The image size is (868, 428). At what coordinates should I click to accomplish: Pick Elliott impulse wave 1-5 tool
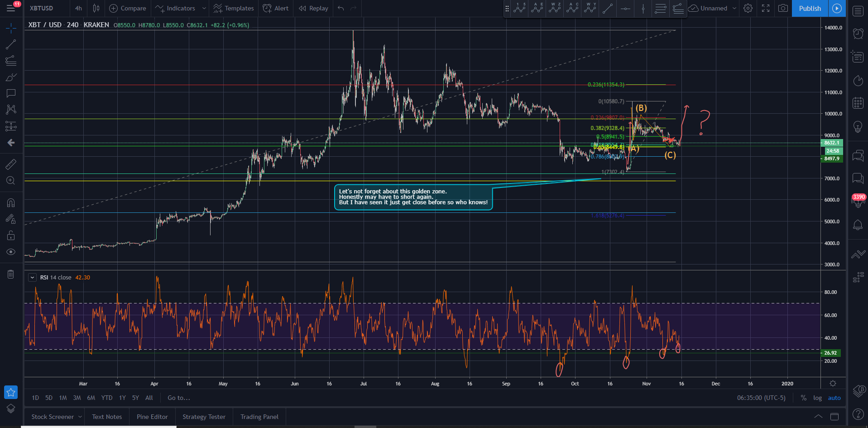[x=520, y=8]
